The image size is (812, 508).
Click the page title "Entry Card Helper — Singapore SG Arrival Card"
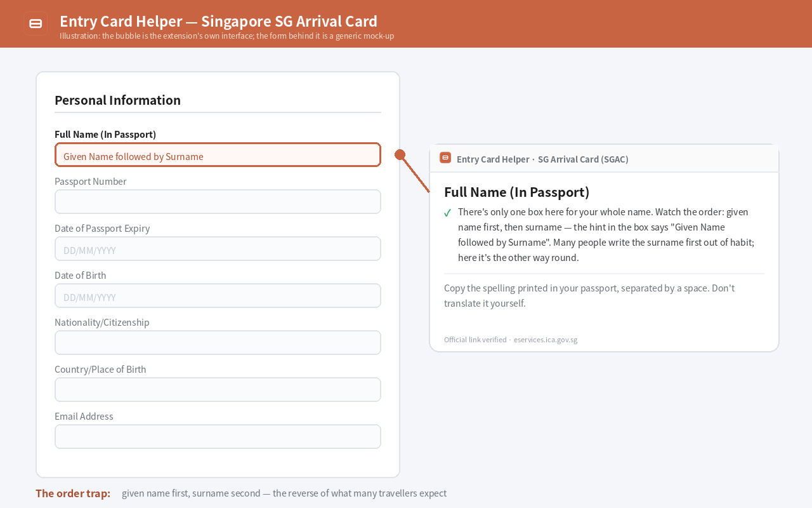click(x=218, y=21)
